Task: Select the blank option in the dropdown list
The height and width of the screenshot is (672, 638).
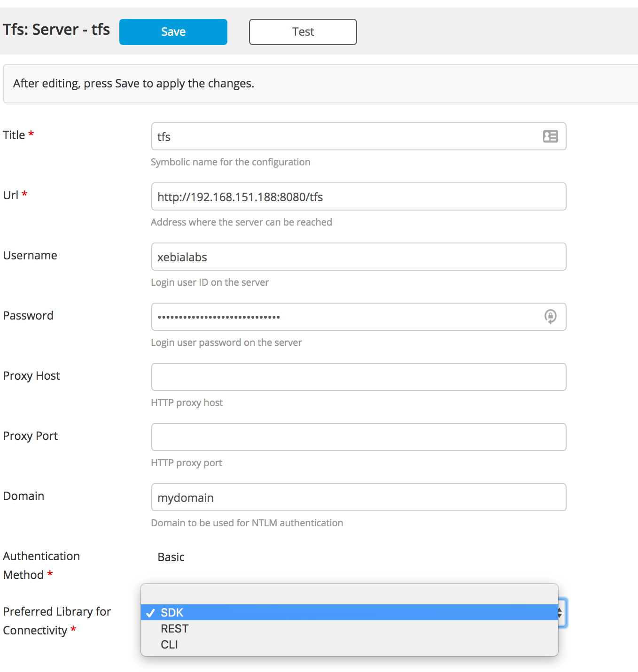Action: pos(349,596)
